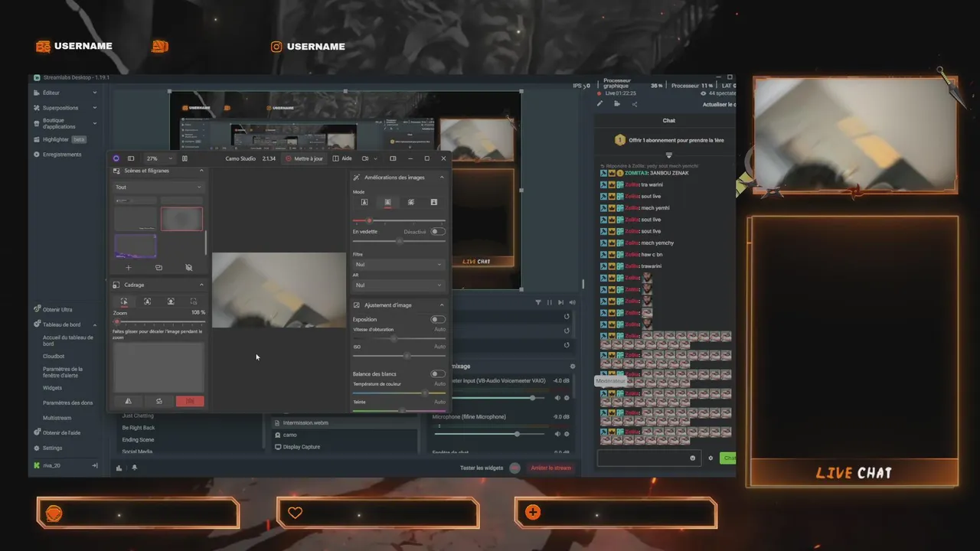Click the rotate icon below Cadrage preview
This screenshot has height=551, width=980.
159,401
